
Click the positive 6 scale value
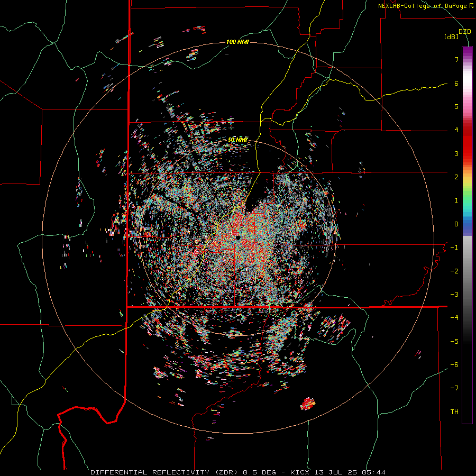pos(456,83)
